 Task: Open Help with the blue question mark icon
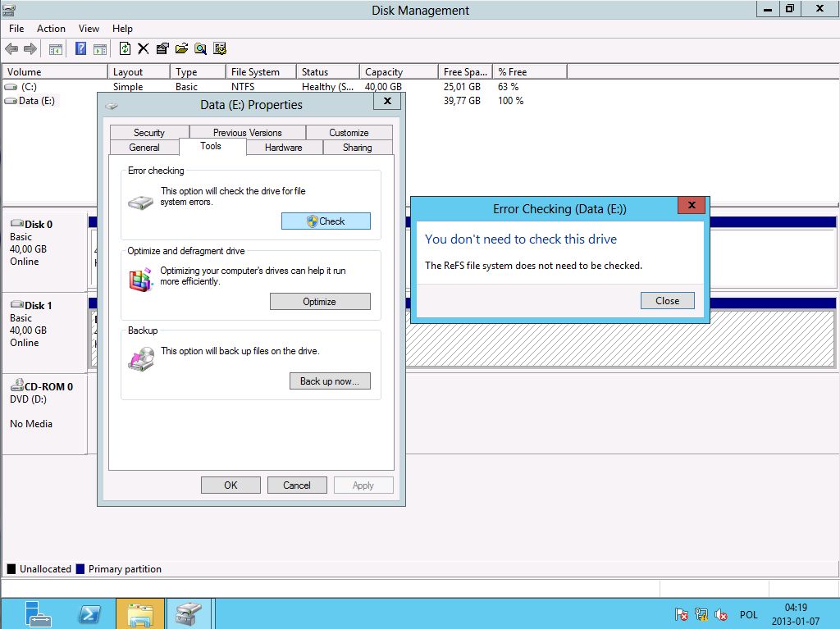coord(81,48)
